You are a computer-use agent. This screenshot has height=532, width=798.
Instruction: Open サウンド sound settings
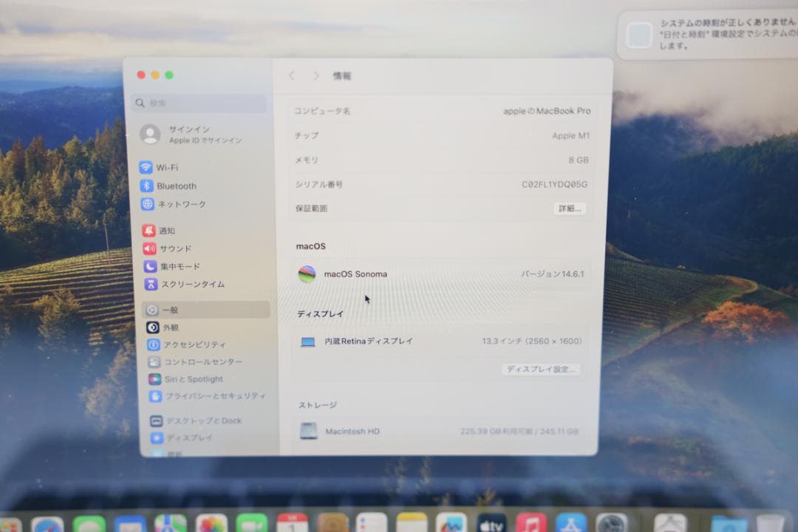click(173, 249)
